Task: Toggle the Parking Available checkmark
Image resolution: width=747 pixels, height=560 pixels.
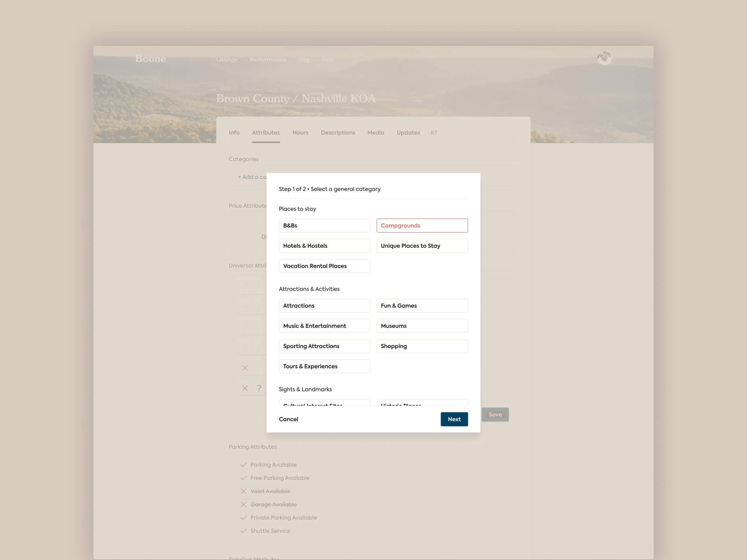Action: (244, 465)
